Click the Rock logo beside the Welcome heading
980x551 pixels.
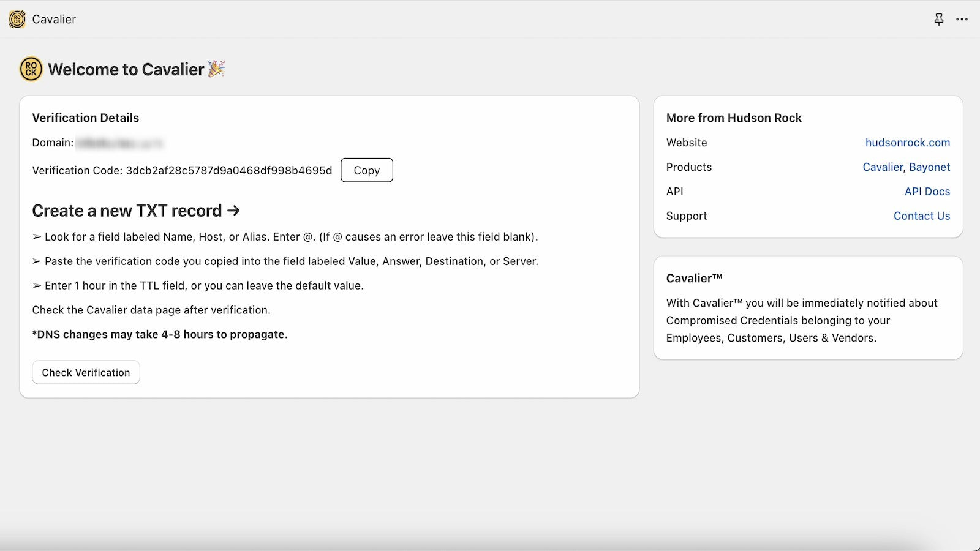31,69
